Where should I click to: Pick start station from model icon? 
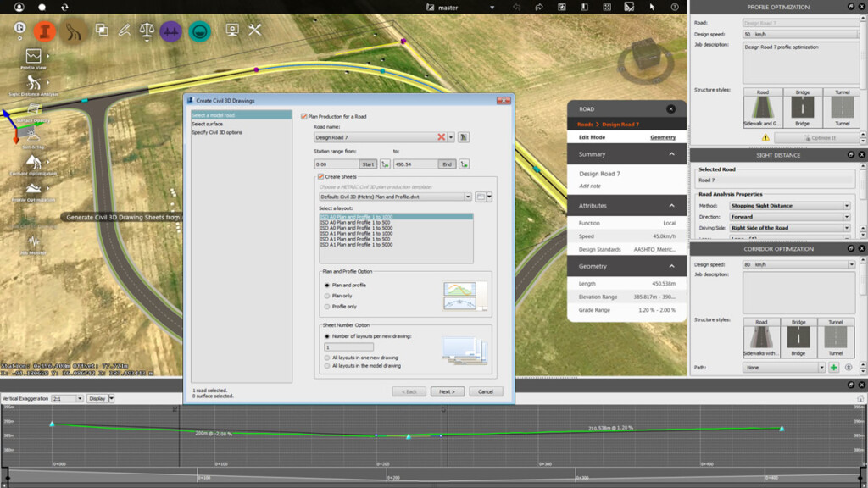(x=385, y=164)
